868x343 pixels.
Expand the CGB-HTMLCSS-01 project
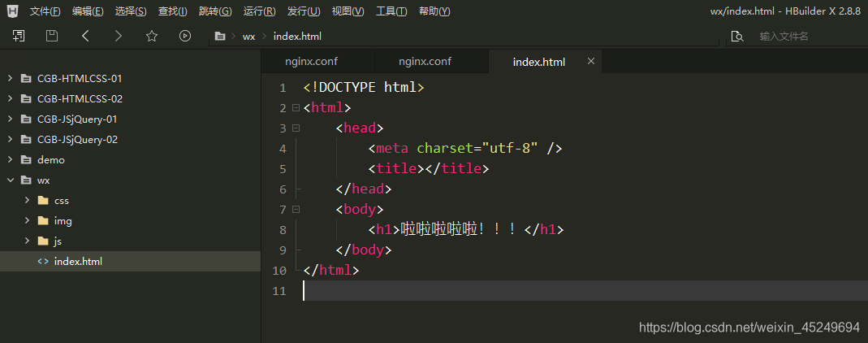point(10,79)
